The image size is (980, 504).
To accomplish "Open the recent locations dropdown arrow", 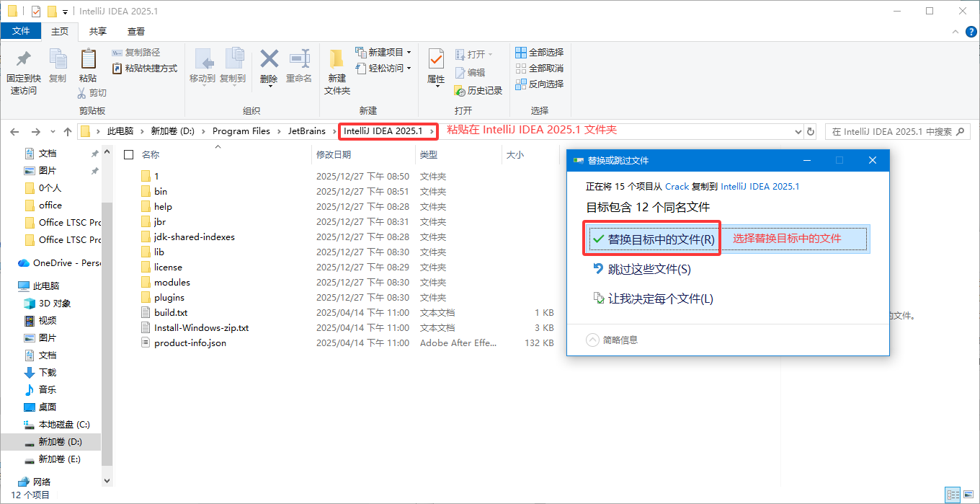I will (53, 132).
